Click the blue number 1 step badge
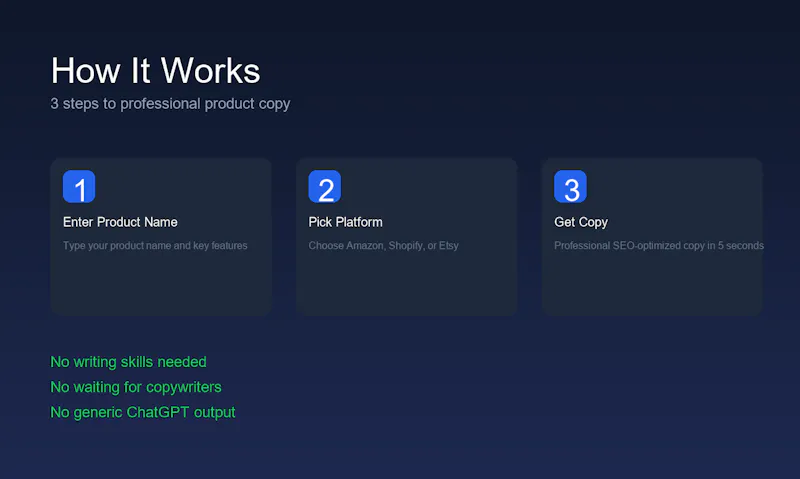 pos(79,186)
